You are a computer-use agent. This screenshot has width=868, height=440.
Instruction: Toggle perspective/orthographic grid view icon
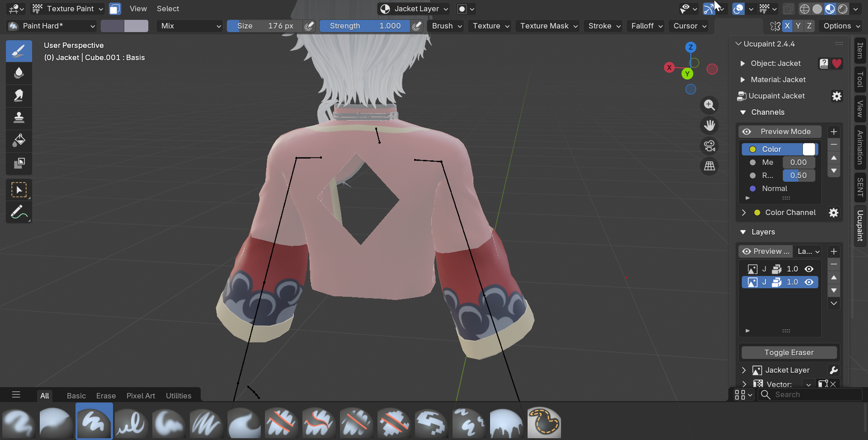point(709,167)
